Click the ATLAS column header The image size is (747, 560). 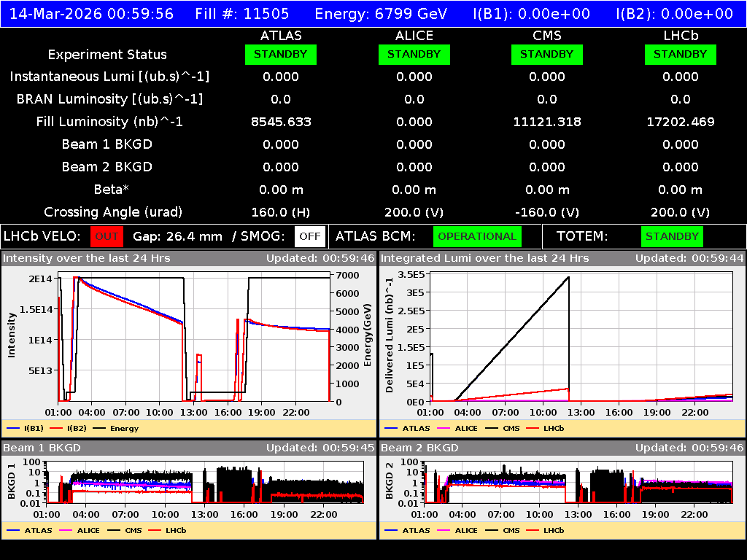(281, 35)
